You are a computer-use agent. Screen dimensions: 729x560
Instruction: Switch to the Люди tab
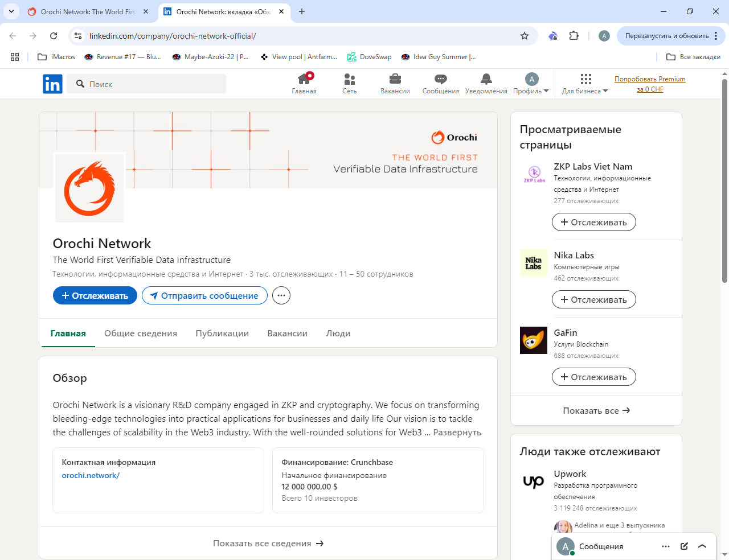click(338, 333)
